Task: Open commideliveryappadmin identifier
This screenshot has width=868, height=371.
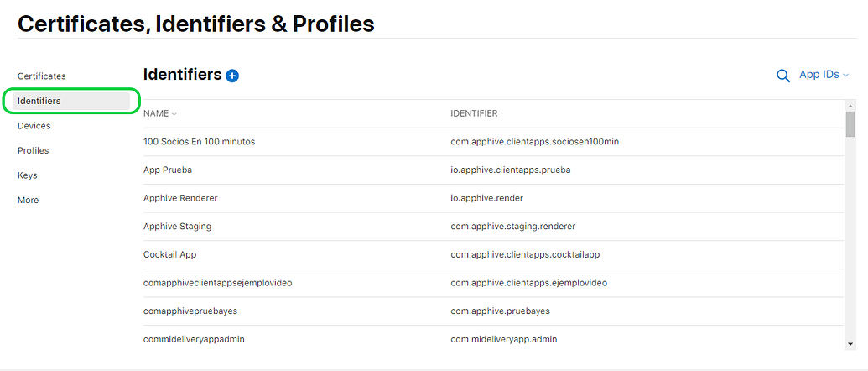Action: [x=491, y=339]
